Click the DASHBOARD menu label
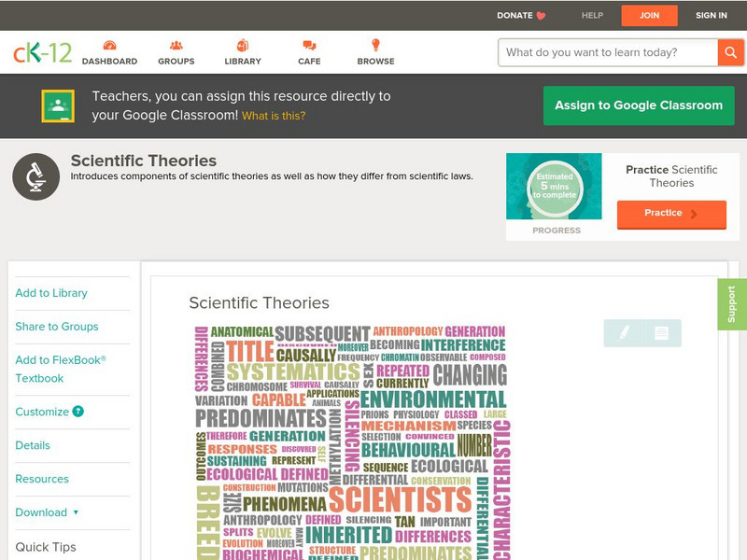This screenshot has height=560, width=747. point(109,62)
